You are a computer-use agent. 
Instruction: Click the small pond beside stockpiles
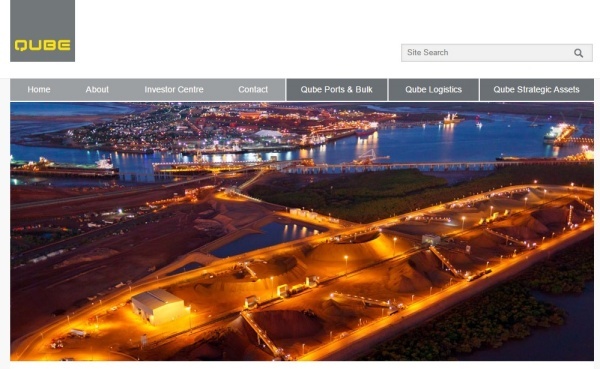(x=264, y=238)
